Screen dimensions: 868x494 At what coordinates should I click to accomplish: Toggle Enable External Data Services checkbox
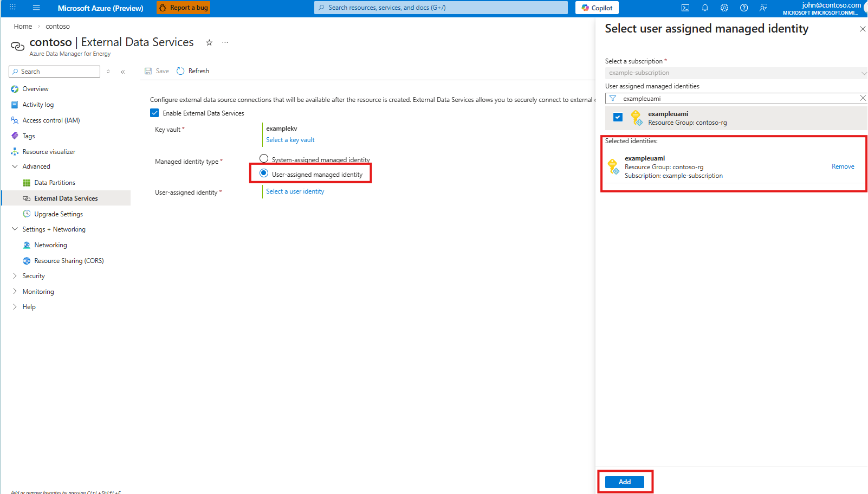point(154,113)
